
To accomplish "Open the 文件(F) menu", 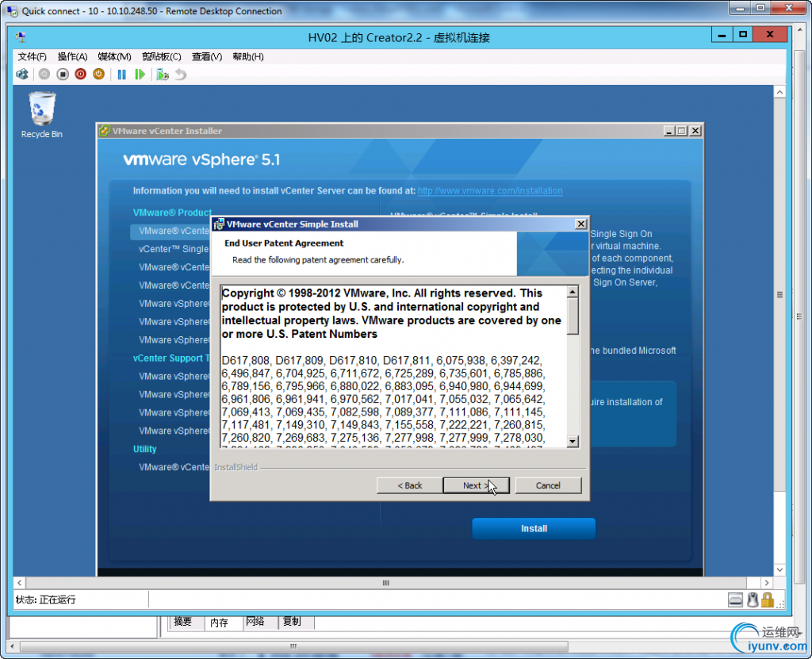I will pyautogui.click(x=32, y=56).
